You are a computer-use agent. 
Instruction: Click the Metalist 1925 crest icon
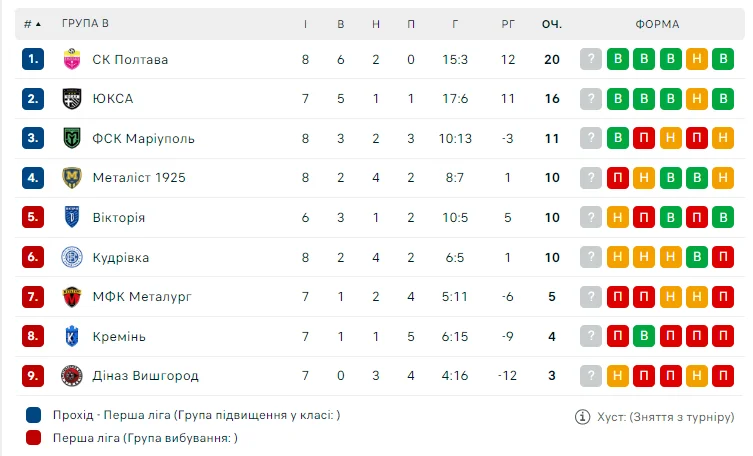71,178
